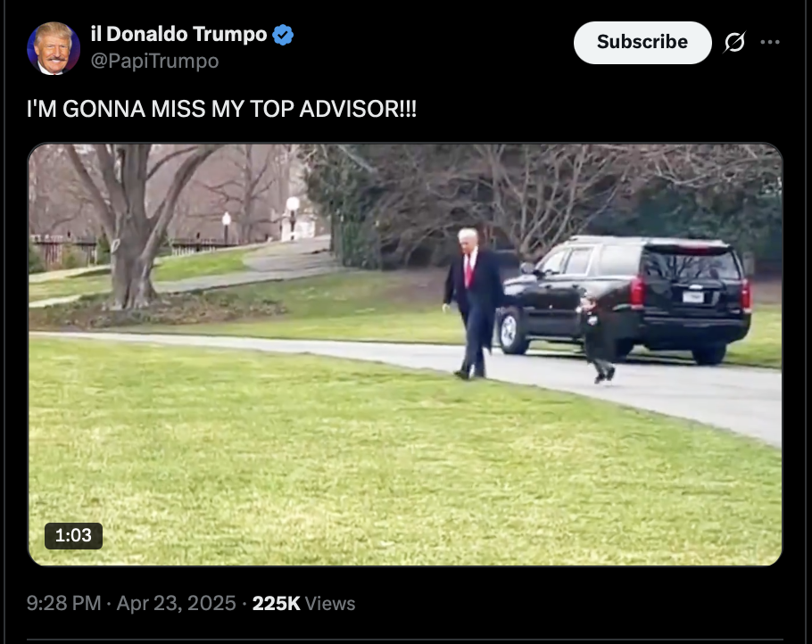Image resolution: width=812 pixels, height=644 pixels.
Task: Click the child running beside the SUV
Action: pyautogui.click(x=597, y=339)
